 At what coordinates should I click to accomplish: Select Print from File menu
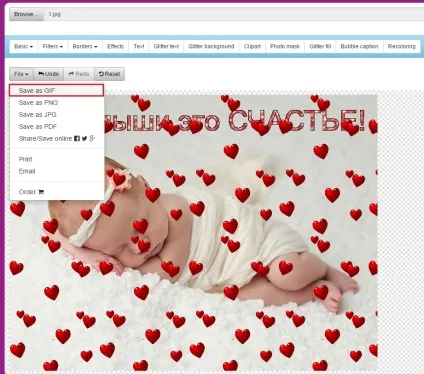coord(57,159)
